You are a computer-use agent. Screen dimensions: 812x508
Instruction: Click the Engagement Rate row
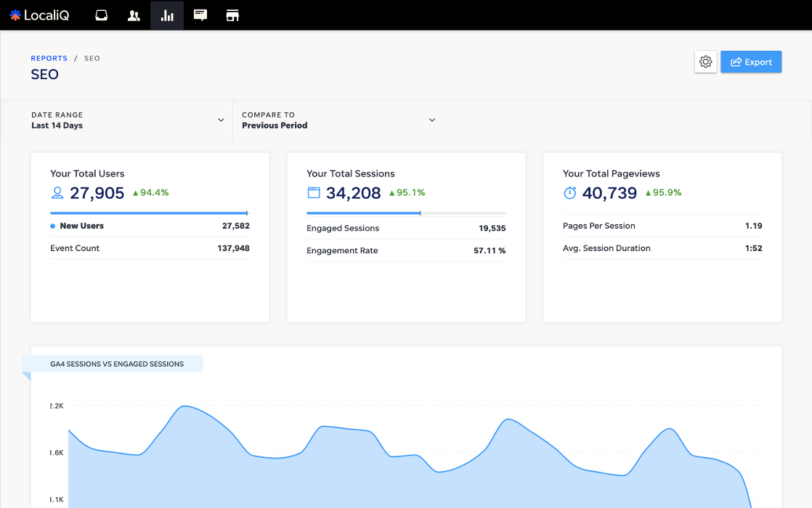tap(405, 250)
